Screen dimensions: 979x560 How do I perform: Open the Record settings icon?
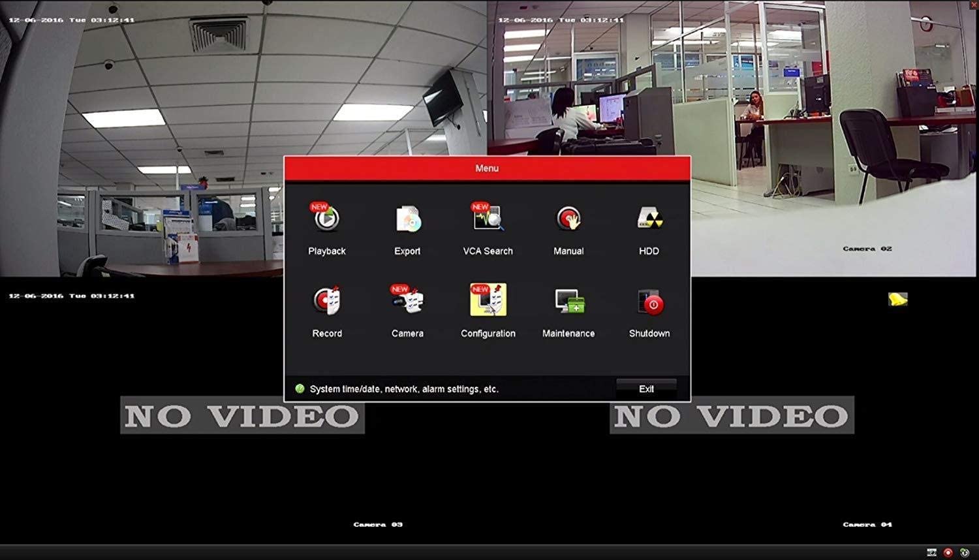326,300
